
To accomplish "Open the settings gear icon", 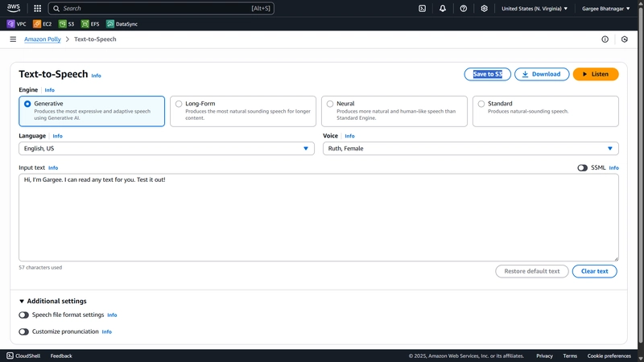I will (485, 8).
